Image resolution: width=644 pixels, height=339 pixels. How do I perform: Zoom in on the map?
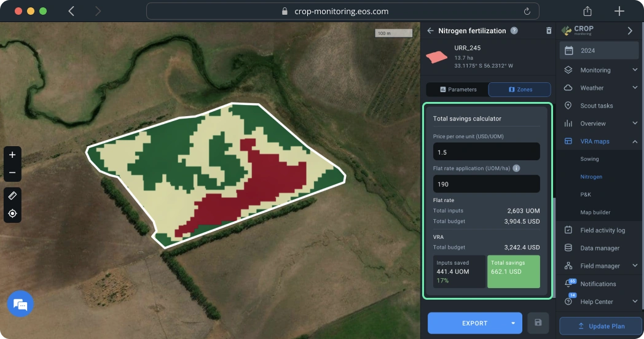coord(12,154)
